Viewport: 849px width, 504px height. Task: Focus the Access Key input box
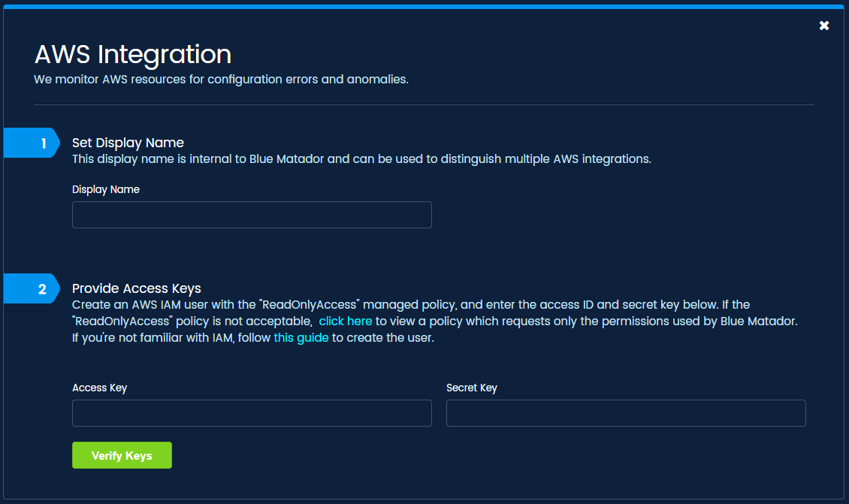click(x=252, y=413)
